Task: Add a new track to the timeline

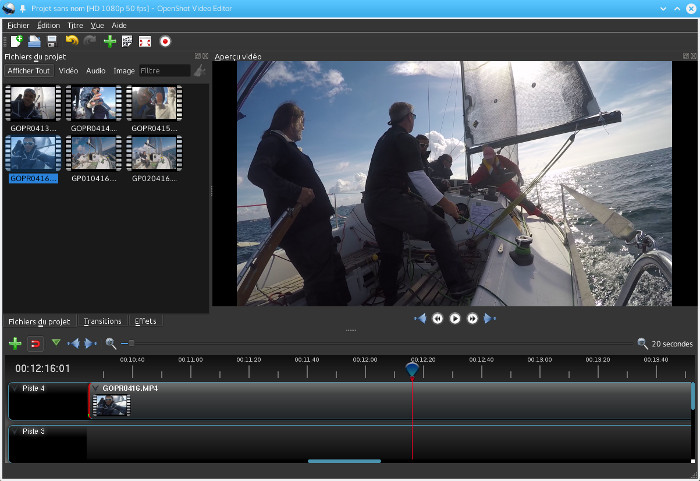Action: tap(15, 343)
